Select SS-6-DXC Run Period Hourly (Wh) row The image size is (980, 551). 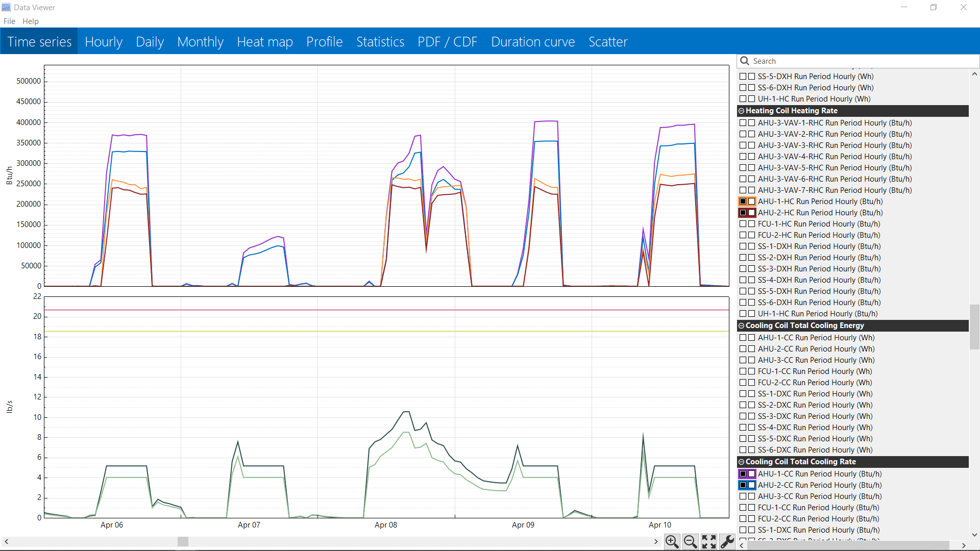pyautogui.click(x=853, y=450)
